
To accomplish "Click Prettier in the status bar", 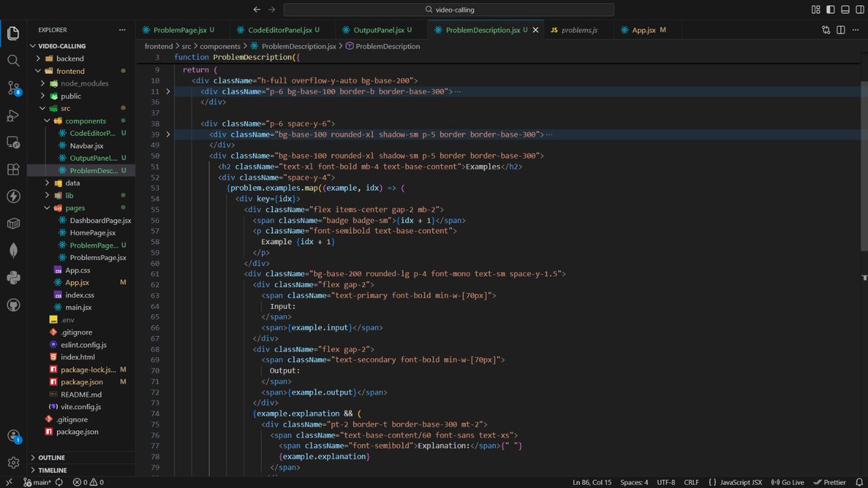I will point(829,482).
